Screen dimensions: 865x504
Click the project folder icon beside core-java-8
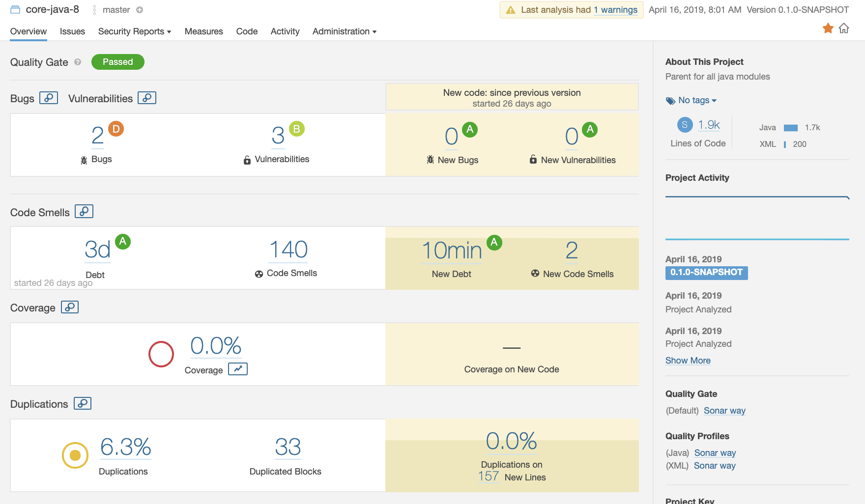(15, 10)
